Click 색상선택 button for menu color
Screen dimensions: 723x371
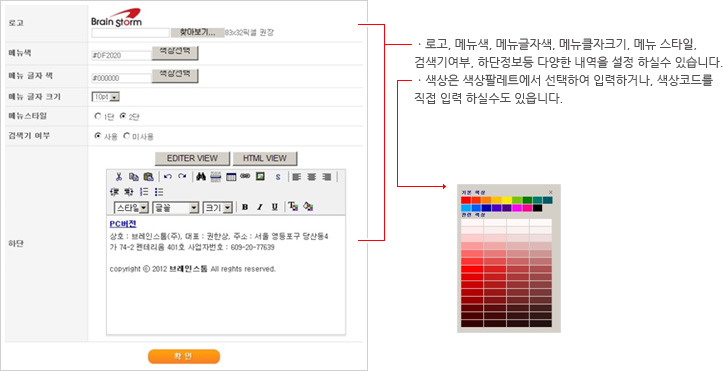point(175,53)
